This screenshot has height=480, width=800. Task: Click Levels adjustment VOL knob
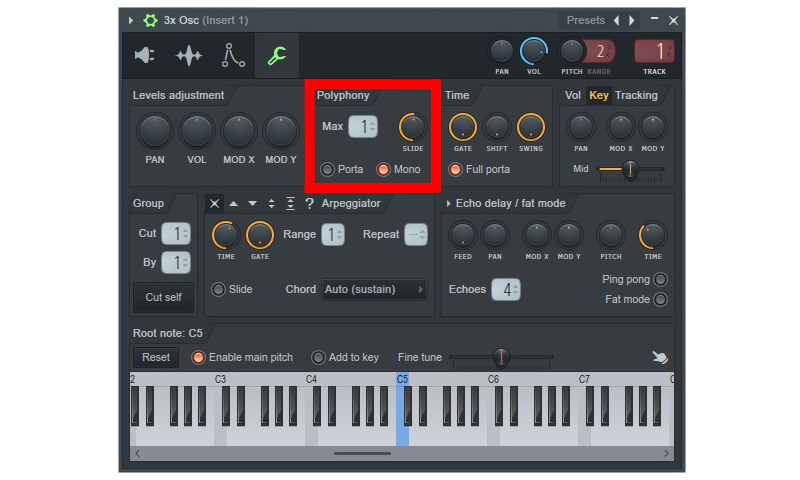click(196, 131)
